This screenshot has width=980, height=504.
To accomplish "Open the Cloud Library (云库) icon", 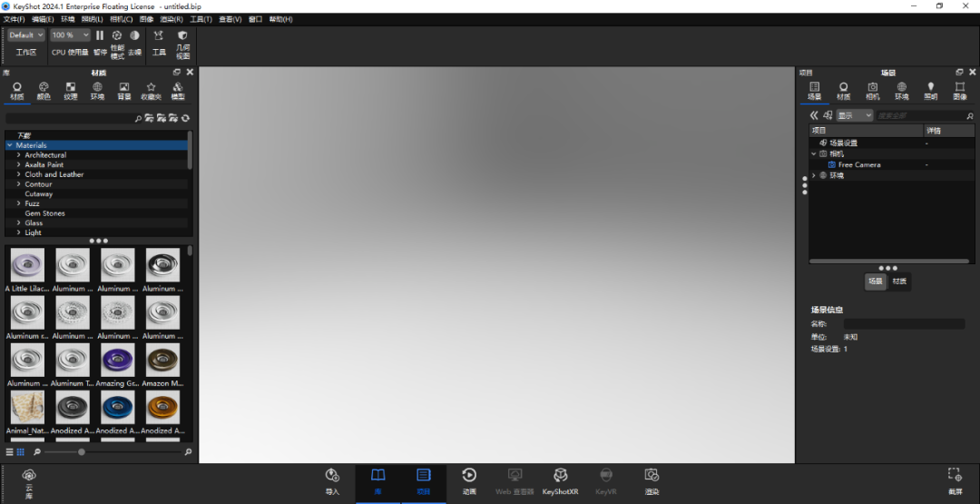I will tap(29, 481).
